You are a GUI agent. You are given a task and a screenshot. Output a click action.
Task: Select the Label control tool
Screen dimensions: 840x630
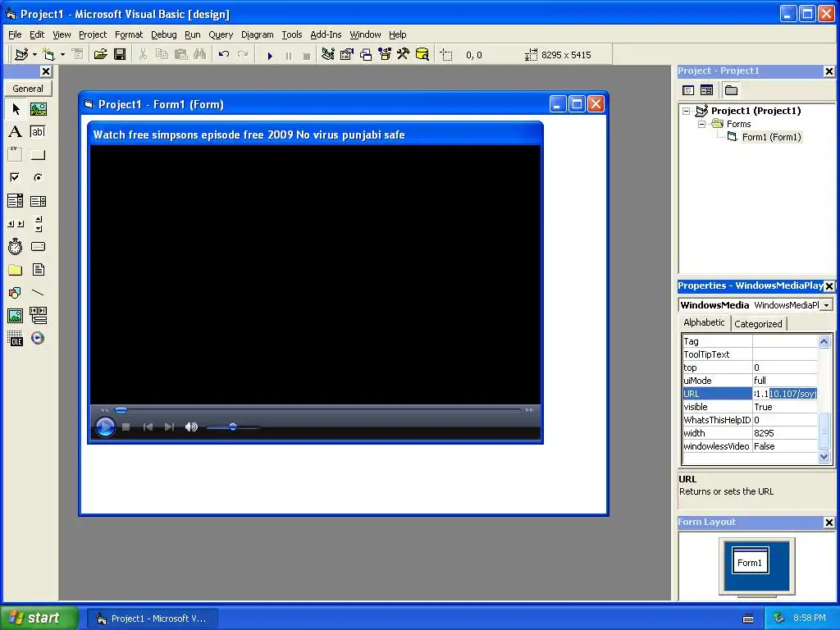tap(15, 132)
